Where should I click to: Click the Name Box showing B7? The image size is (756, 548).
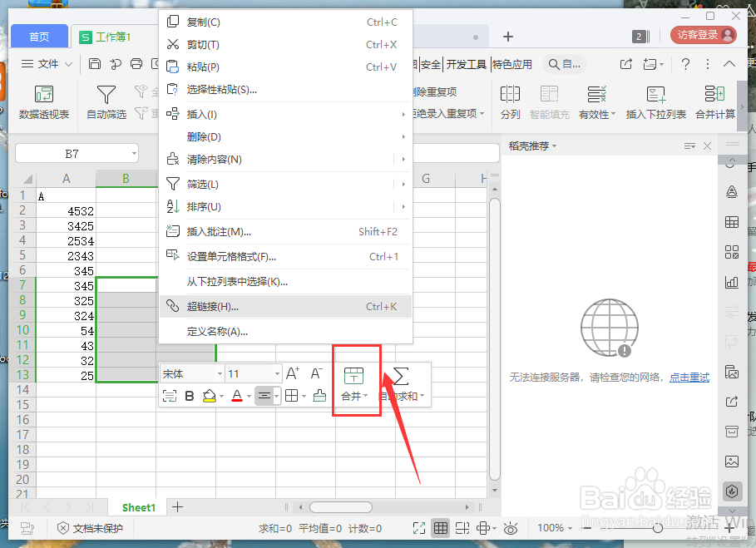tap(71, 153)
